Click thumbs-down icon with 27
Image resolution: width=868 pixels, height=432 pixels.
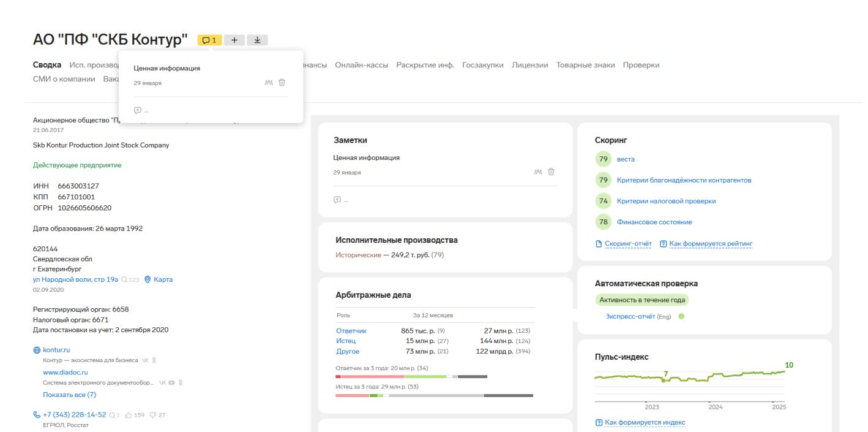(153, 415)
